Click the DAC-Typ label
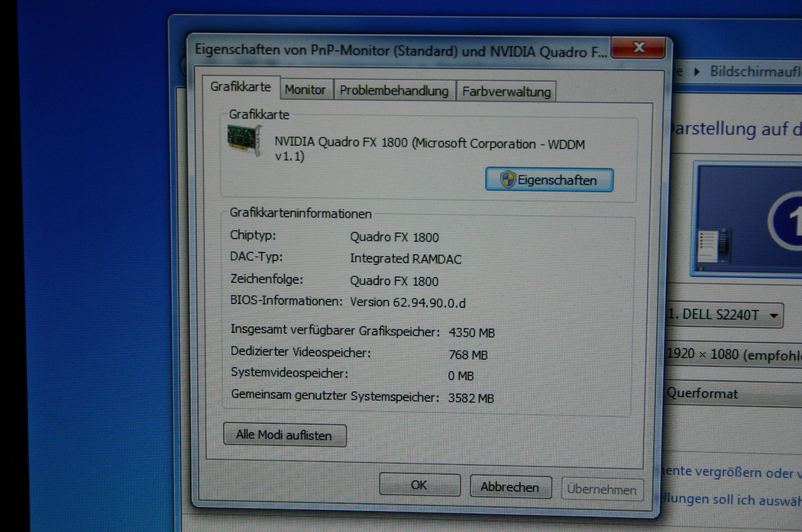This screenshot has width=802, height=532. [256, 257]
